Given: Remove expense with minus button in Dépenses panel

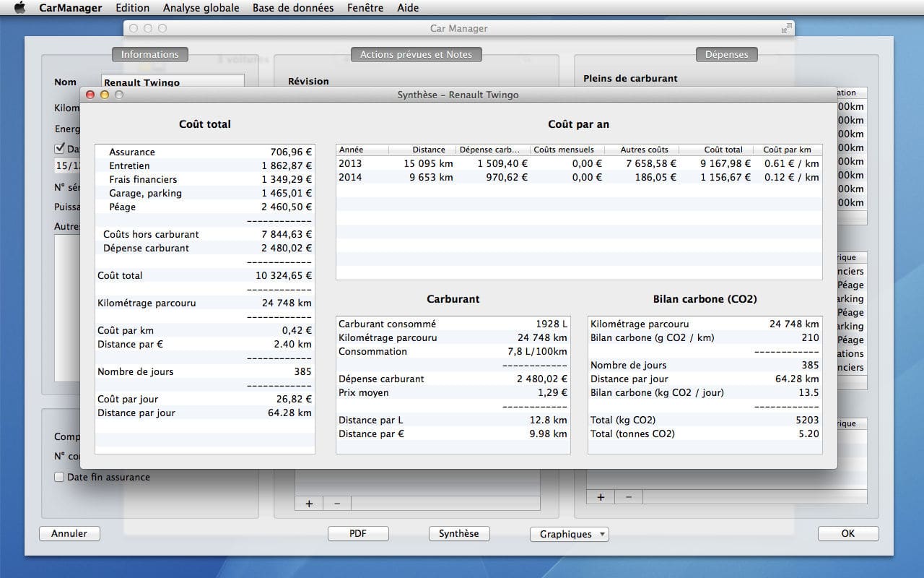Looking at the screenshot, I should (629, 497).
